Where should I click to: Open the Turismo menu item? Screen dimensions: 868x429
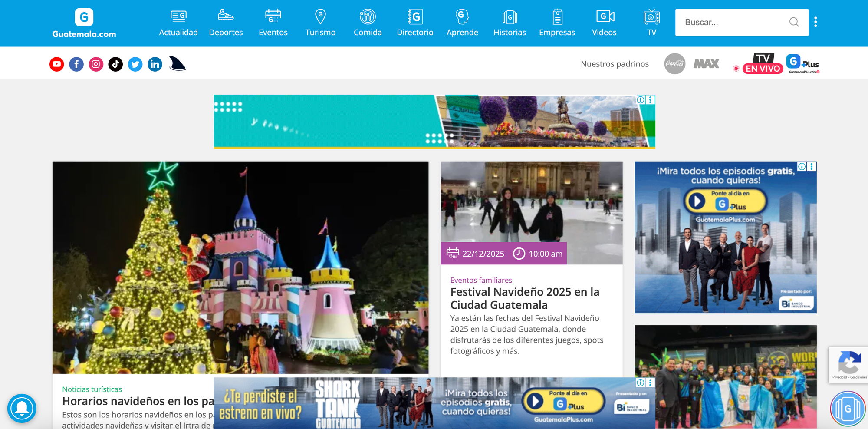coord(320,23)
